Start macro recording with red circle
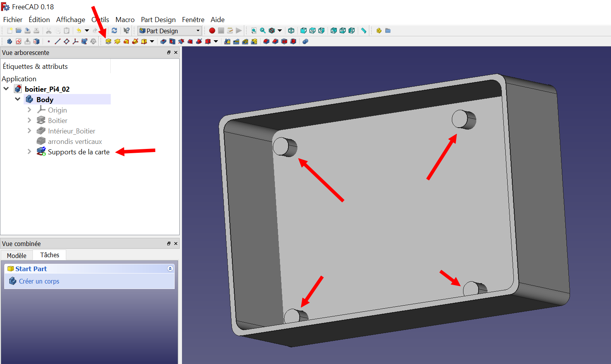The image size is (611, 364). point(212,31)
